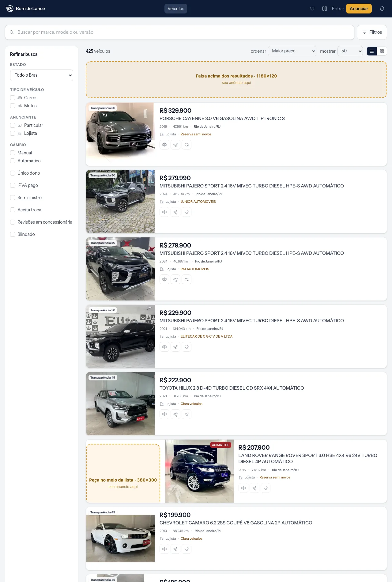
Task: Open notifications bell icon
Action: point(382,9)
